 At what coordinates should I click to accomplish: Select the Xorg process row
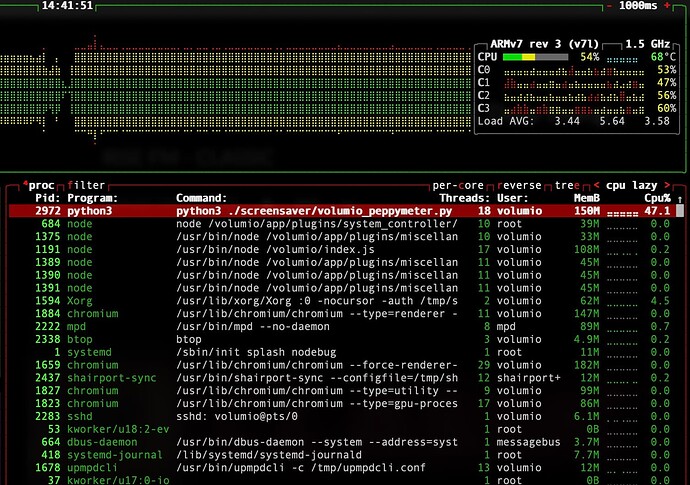coord(342,301)
